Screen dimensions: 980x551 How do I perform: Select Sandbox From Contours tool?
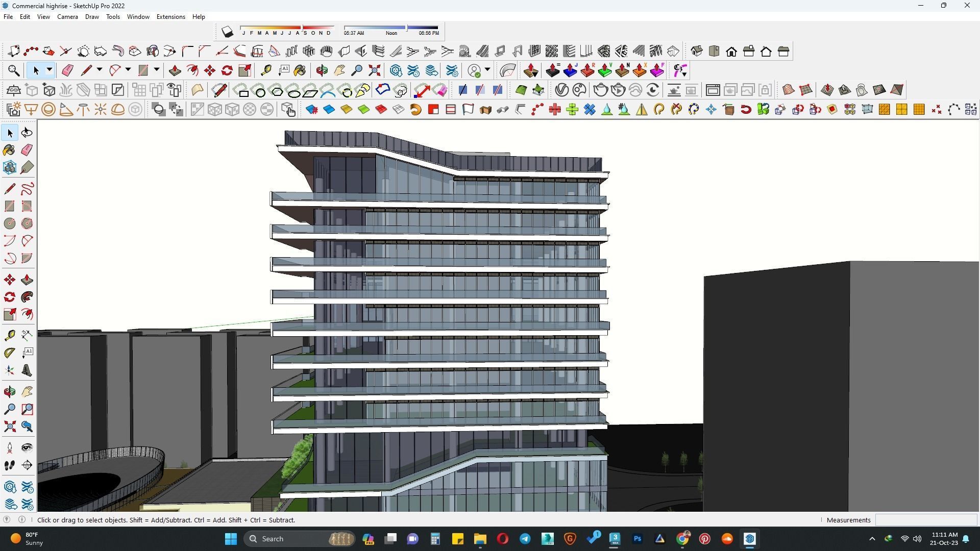pyautogui.click(x=788, y=90)
